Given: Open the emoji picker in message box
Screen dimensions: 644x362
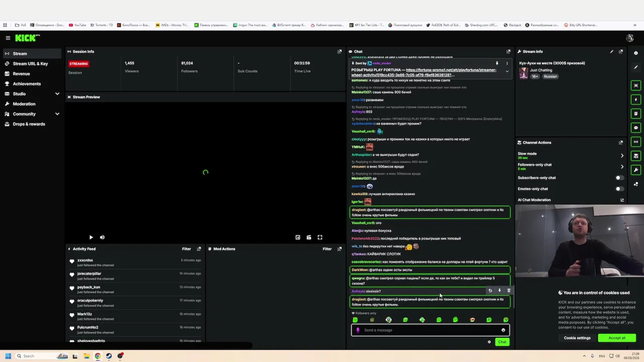Looking at the screenshot, I should point(503,330).
